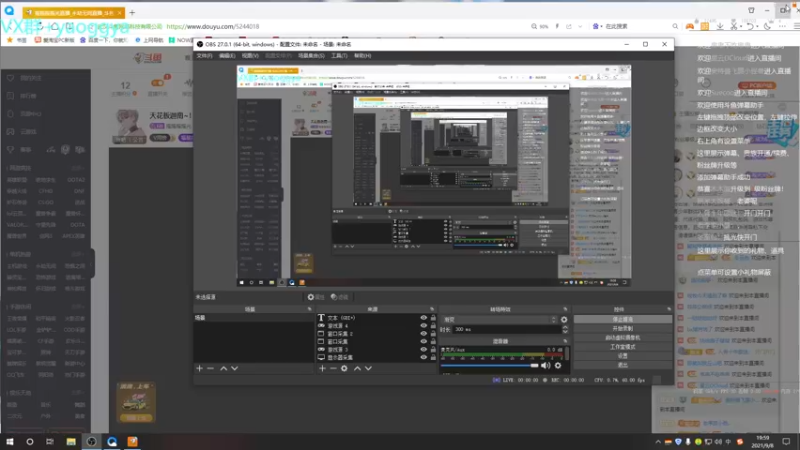
Task: Click the 工作室模式 studio mode button
Action: point(622,347)
